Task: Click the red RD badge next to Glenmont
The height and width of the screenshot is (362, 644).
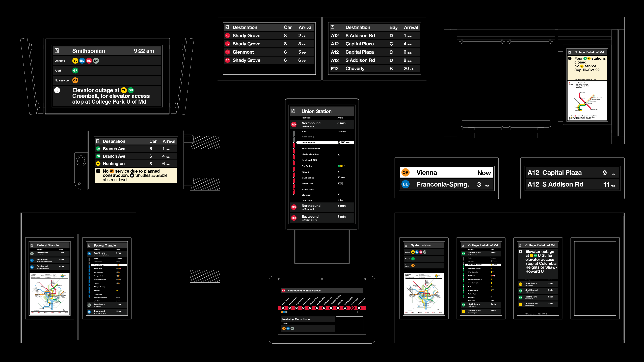Action: [228, 52]
